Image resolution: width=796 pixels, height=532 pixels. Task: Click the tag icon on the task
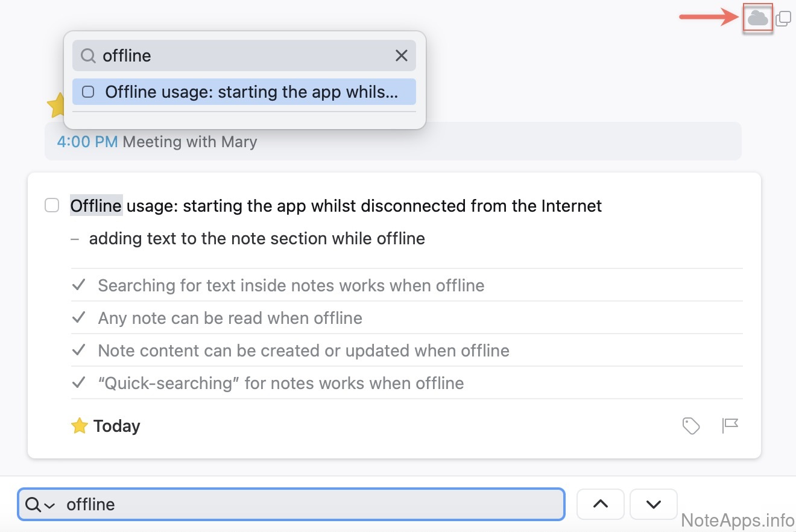pyautogui.click(x=690, y=426)
